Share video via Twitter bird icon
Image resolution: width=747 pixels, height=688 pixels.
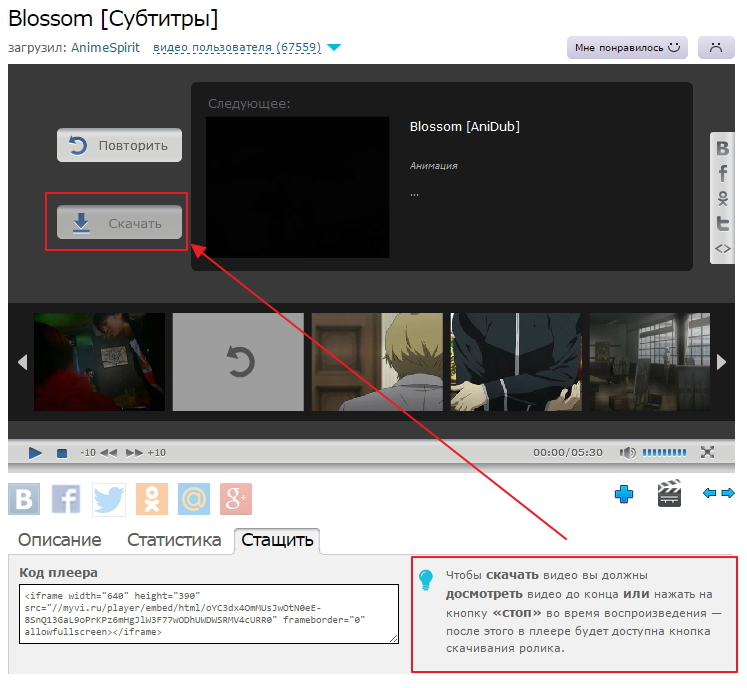pos(109,498)
